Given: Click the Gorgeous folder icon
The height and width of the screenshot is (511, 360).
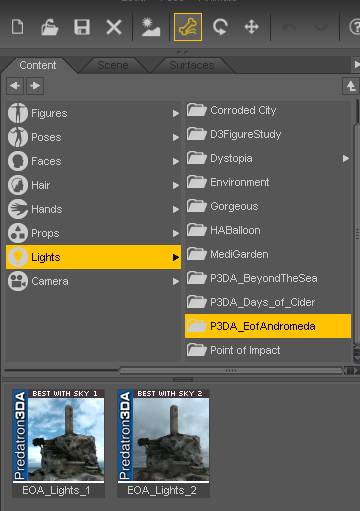Looking at the screenshot, I should tap(197, 206).
